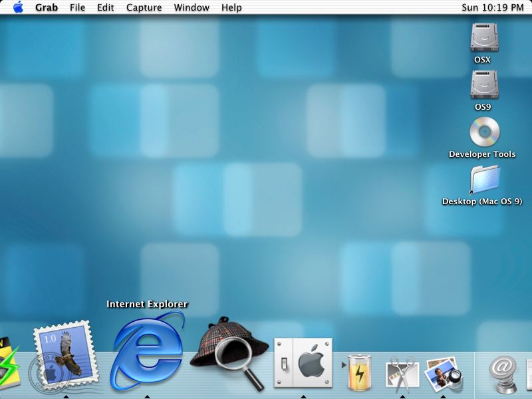Open the Apple menu
Image resolution: width=532 pixels, height=399 pixels.
tap(18, 7)
